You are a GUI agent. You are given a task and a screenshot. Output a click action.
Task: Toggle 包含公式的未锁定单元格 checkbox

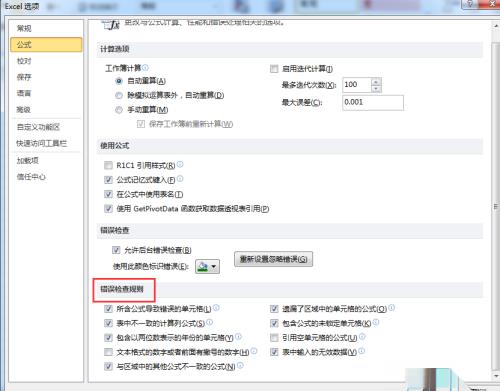tap(274, 323)
